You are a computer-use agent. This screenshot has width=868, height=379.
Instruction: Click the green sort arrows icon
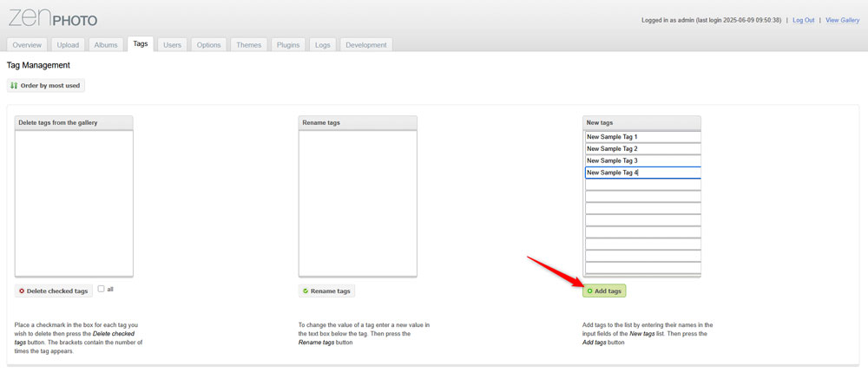[14, 86]
